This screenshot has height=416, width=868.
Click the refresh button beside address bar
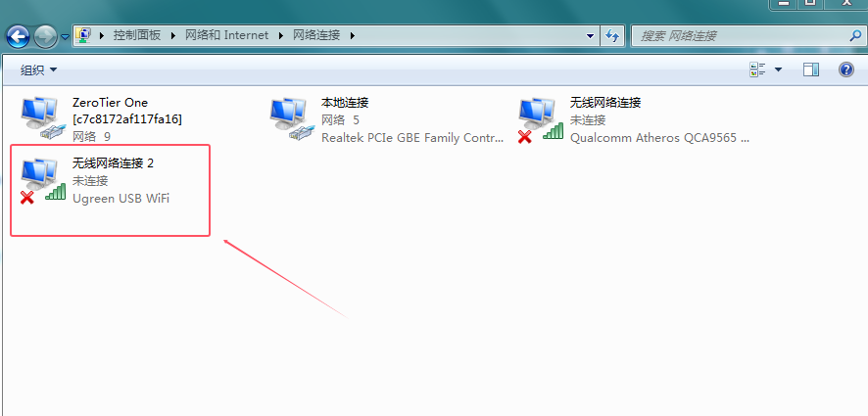pos(612,35)
